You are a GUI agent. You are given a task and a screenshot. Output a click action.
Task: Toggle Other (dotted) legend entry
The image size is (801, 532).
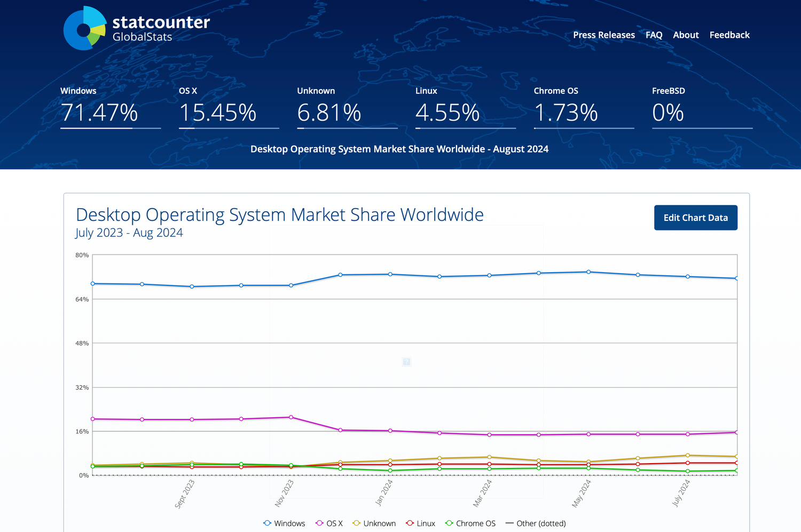point(536,523)
